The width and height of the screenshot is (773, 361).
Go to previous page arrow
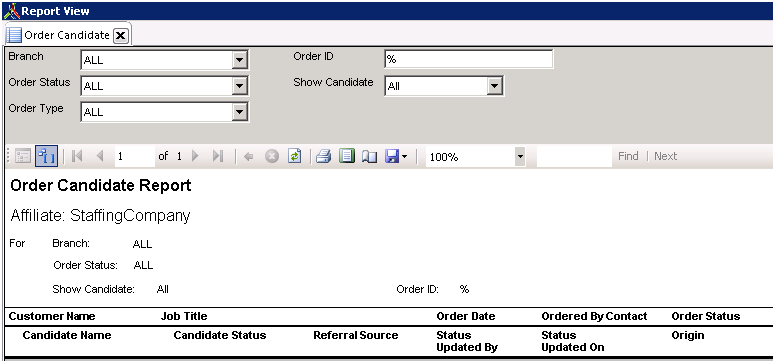click(100, 156)
